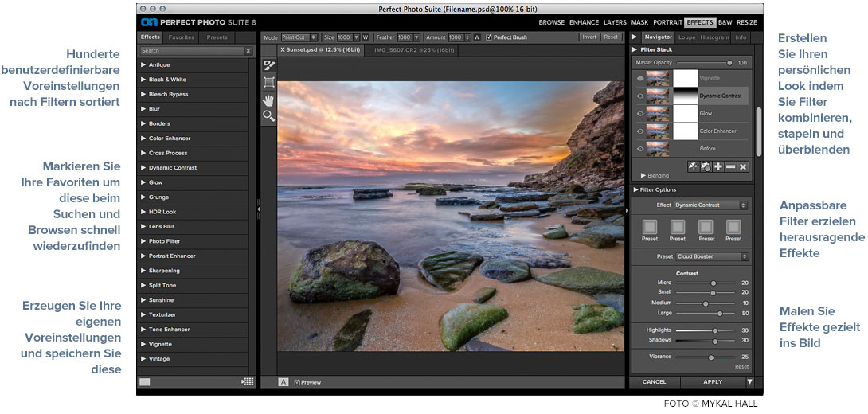The height and width of the screenshot is (414, 868).
Task: Open the Preset dropdown showing Cloud Booster
Action: pos(712,256)
